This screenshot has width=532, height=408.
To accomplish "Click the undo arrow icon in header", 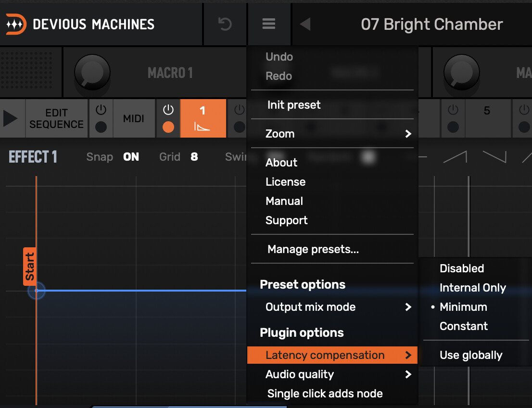I will pyautogui.click(x=225, y=24).
